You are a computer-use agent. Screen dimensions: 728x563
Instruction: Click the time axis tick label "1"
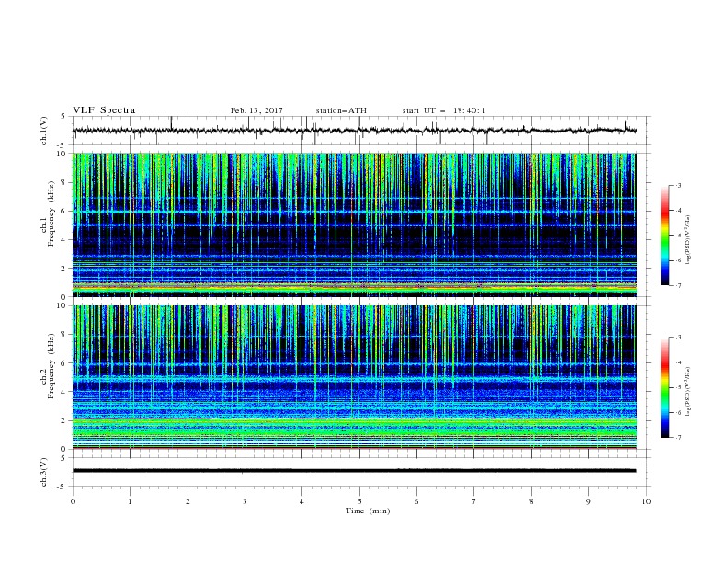[130, 501]
